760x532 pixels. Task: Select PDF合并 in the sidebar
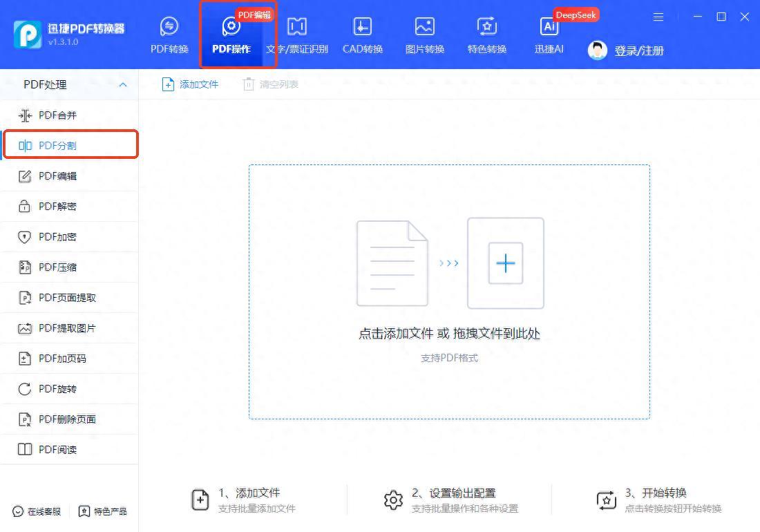point(57,115)
